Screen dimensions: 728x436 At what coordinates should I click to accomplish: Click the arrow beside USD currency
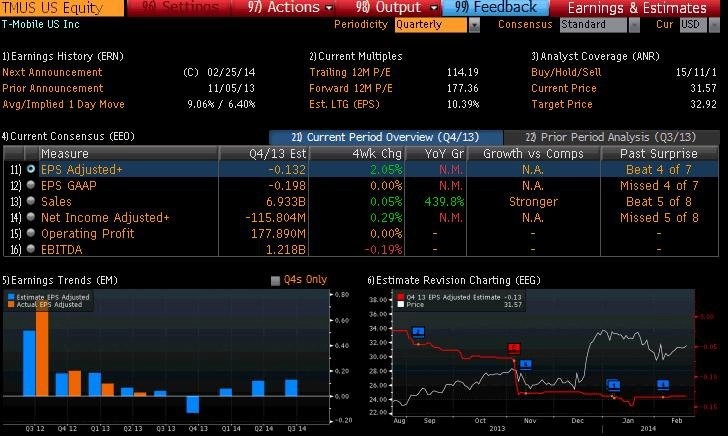tap(715, 25)
